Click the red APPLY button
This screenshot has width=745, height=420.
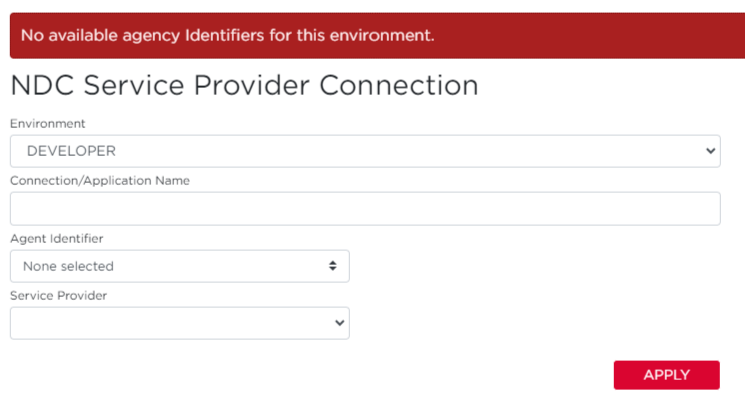coord(667,375)
